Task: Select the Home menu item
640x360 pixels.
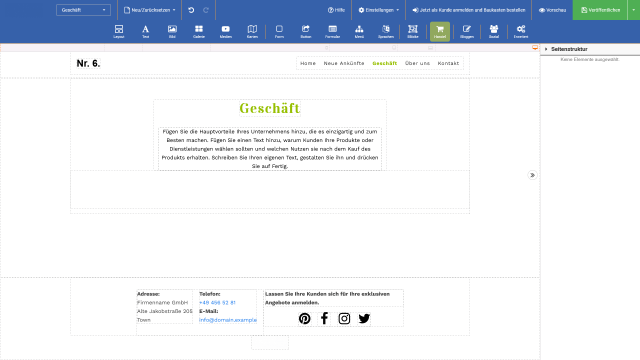Action: (308, 63)
